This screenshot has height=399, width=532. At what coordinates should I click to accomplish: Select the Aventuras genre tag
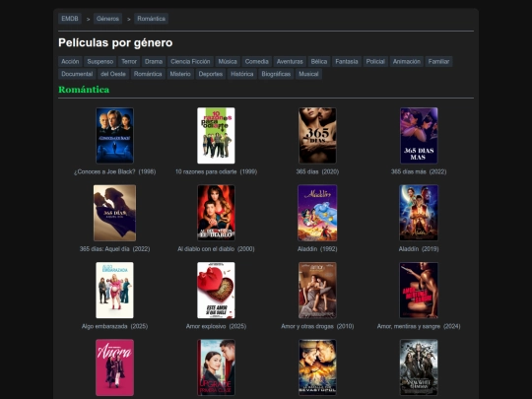coord(290,61)
